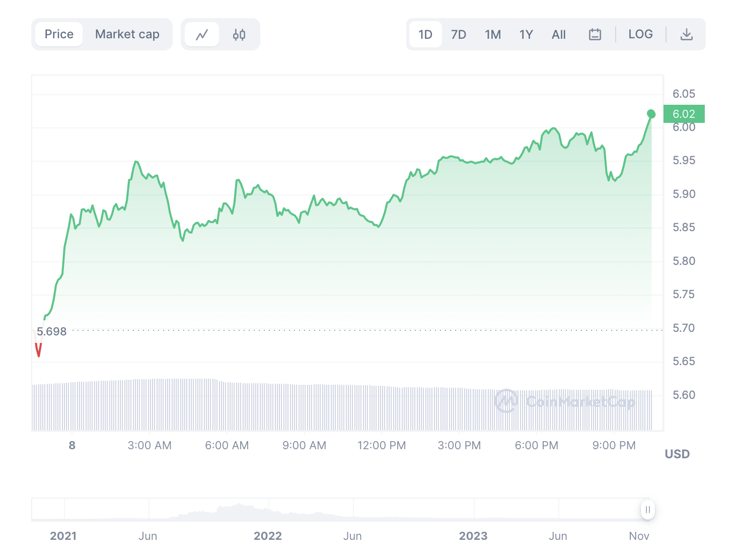Click the range slider handle near Nov
Screen dimensions: 735x560
[x=647, y=510]
